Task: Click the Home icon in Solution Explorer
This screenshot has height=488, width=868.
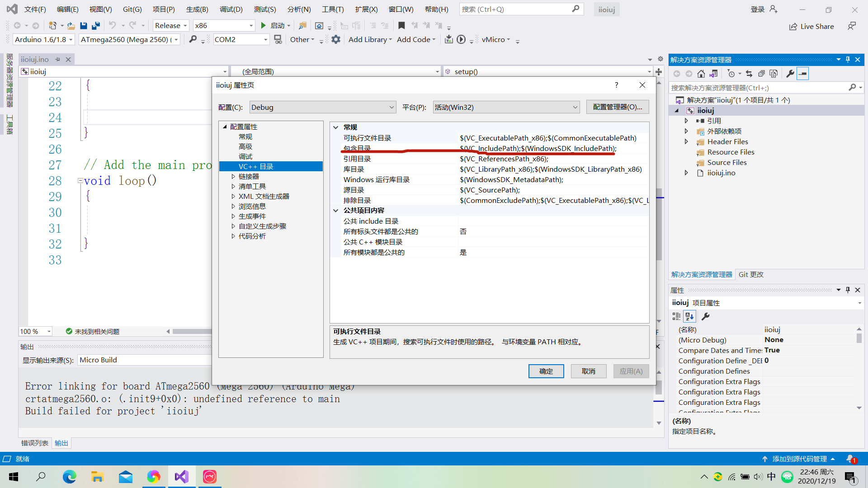Action: (x=701, y=74)
